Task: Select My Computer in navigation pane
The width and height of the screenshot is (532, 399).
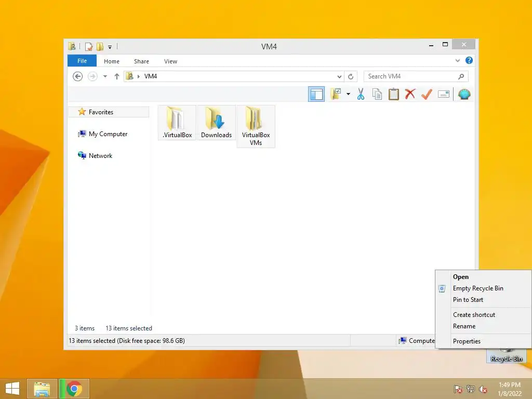Action: coord(103,134)
